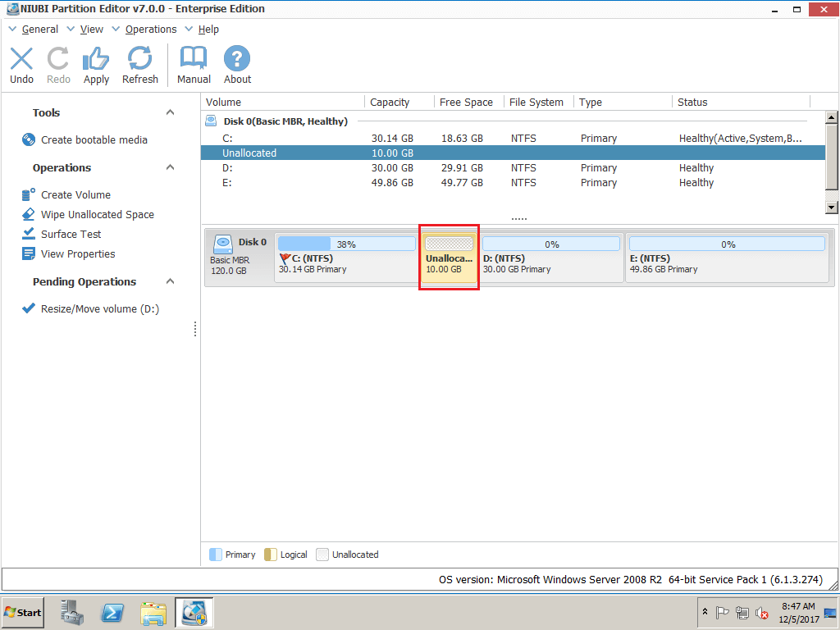This screenshot has height=630, width=840.
Task: Click the Surface Test checkmark icon
Action: [29, 234]
